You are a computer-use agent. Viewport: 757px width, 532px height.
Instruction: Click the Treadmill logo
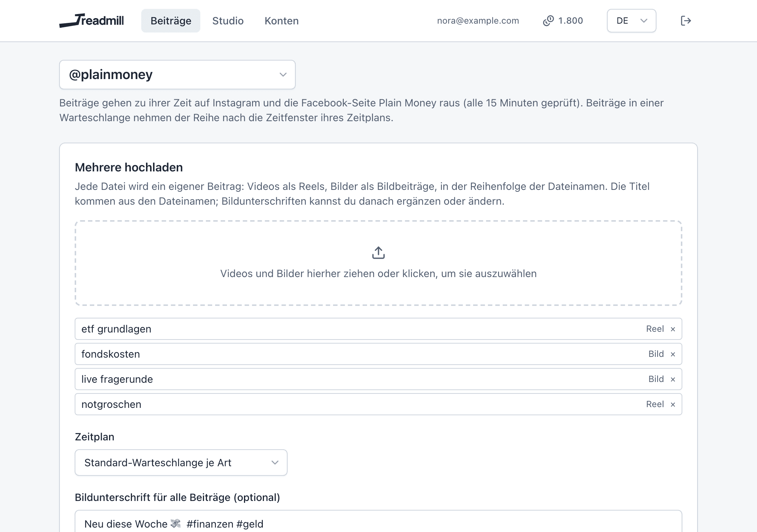point(92,21)
